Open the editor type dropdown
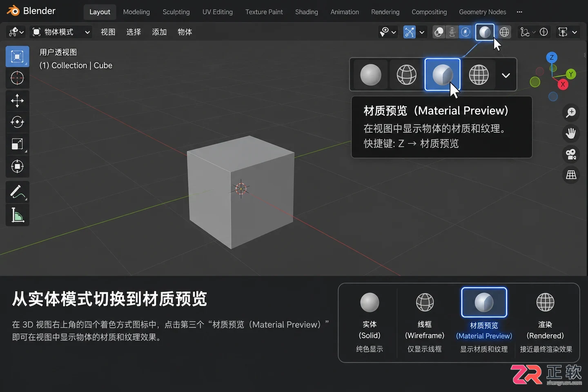Viewport: 588px width, 392px height. pos(16,32)
